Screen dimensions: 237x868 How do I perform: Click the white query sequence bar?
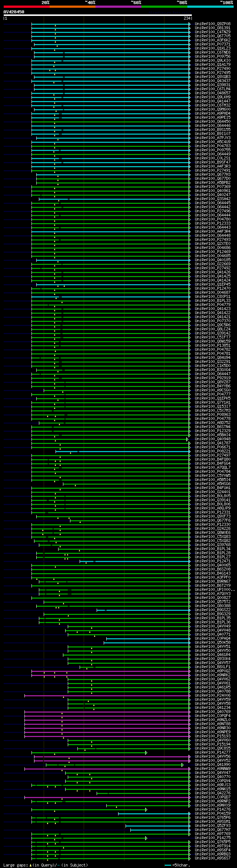[97, 15]
